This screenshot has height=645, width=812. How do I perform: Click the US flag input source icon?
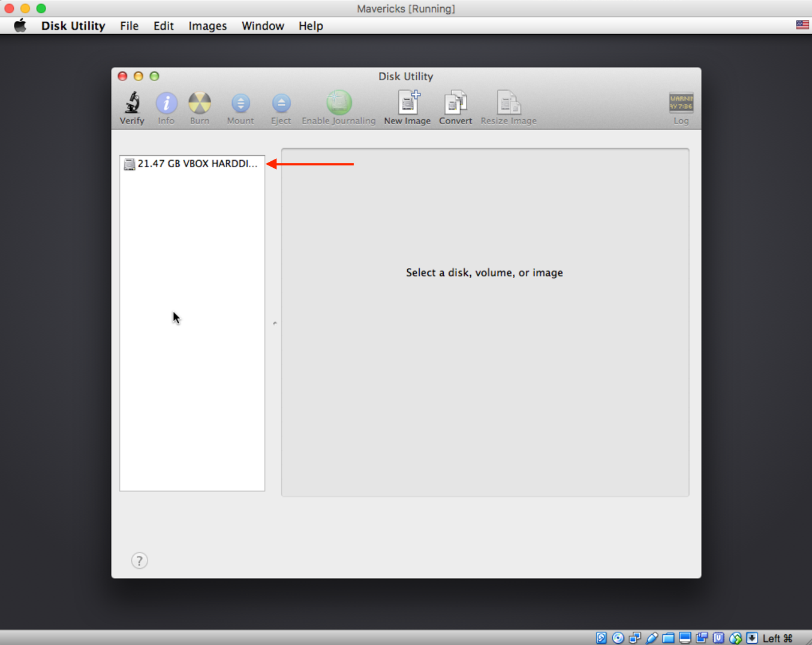pyautogui.click(x=802, y=25)
